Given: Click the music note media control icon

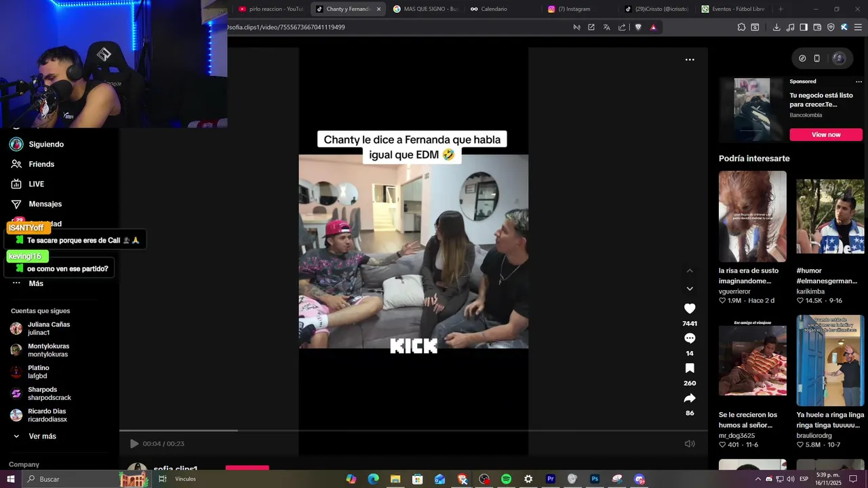Looking at the screenshot, I should click(790, 27).
